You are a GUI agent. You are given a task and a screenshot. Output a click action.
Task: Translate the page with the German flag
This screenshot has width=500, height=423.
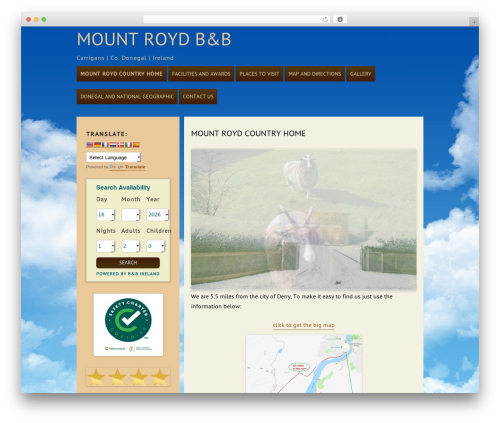97,145
